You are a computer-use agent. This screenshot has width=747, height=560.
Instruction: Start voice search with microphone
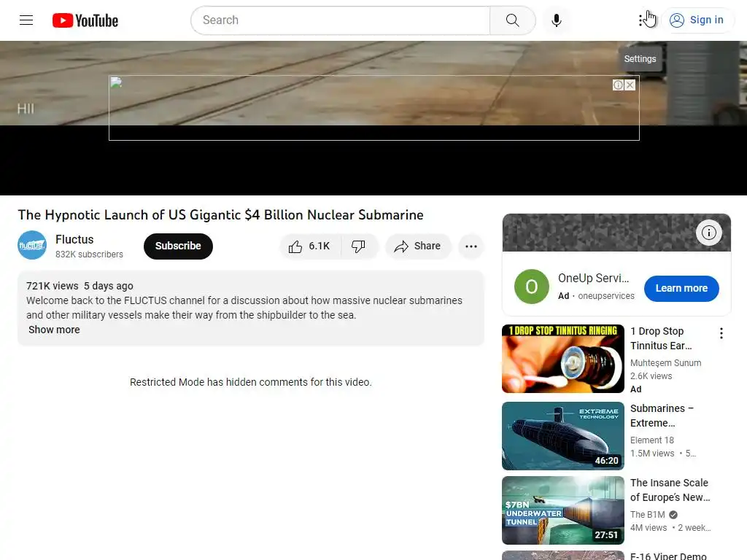[x=556, y=20]
